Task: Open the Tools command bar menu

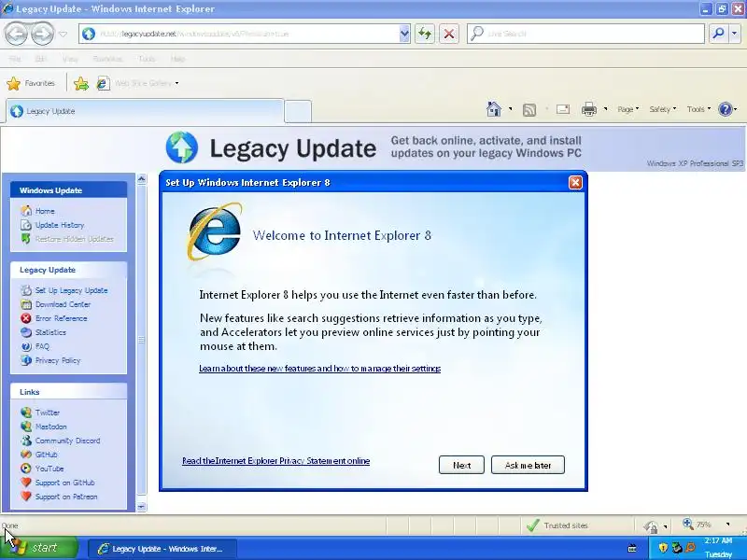Action: tap(698, 109)
